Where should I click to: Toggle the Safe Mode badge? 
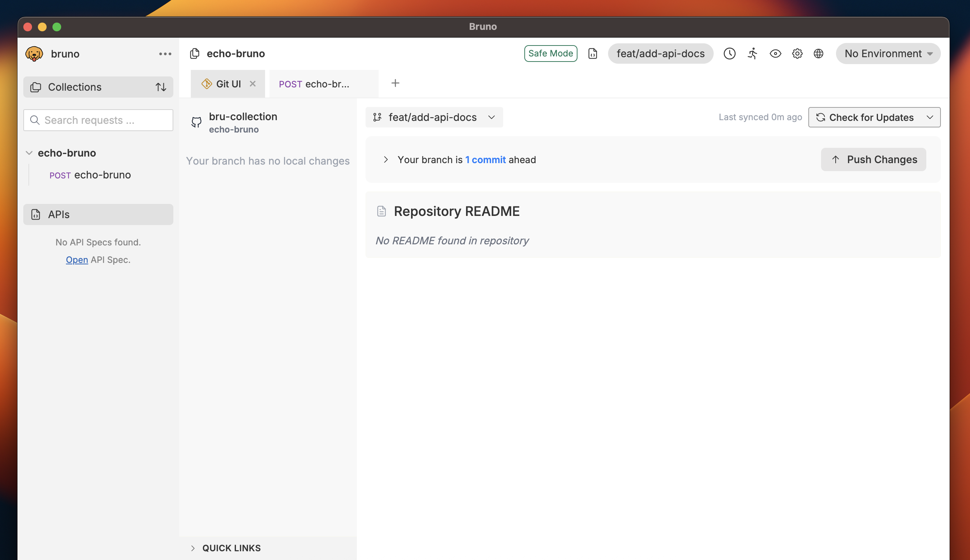pos(551,54)
